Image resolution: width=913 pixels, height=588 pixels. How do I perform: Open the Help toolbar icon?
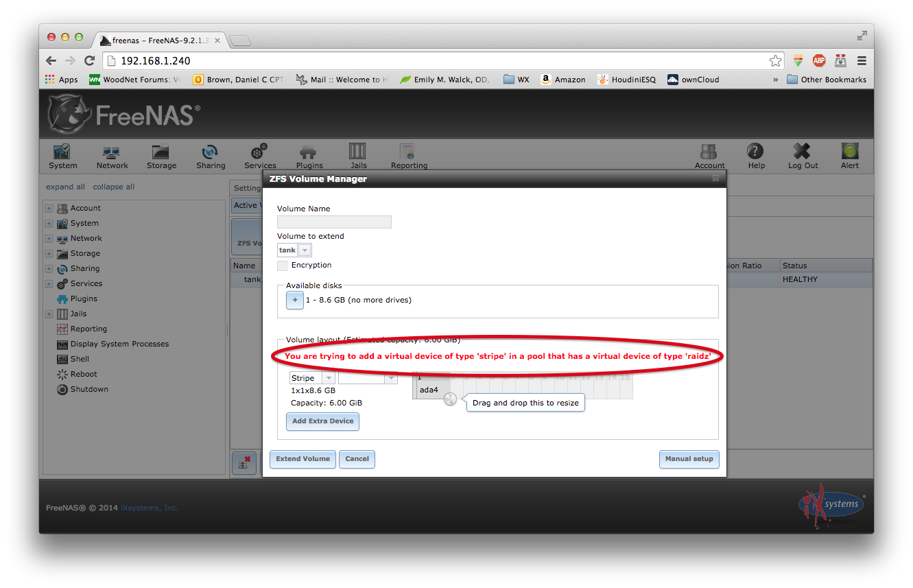[756, 156]
